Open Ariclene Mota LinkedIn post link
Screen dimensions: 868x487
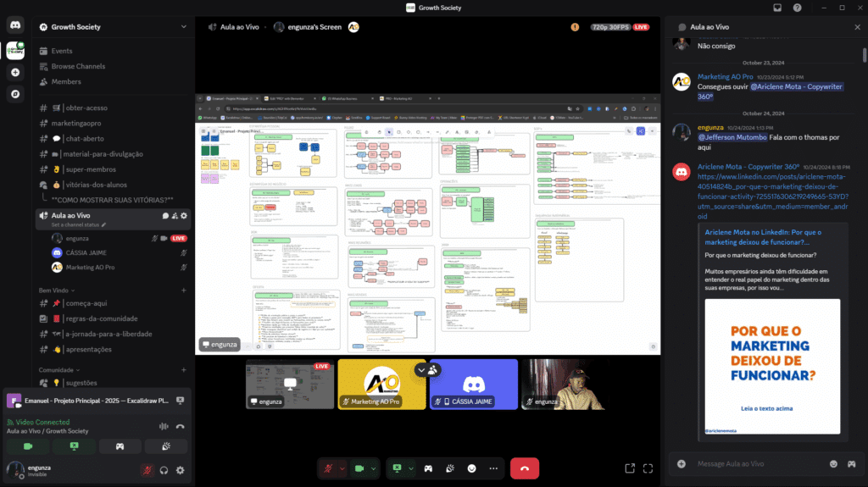point(773,196)
